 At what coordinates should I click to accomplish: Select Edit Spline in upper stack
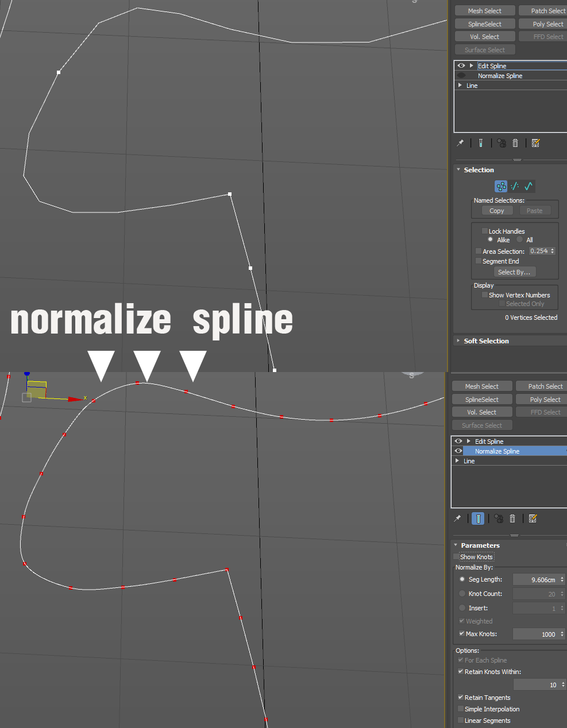click(x=492, y=65)
